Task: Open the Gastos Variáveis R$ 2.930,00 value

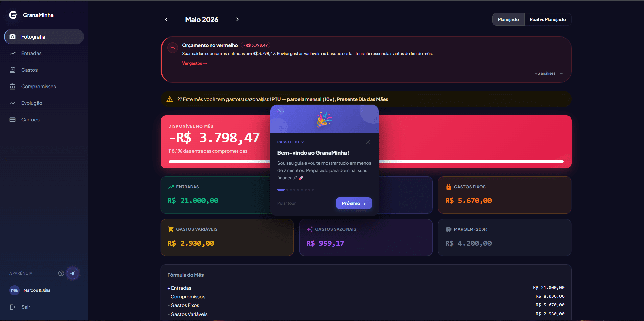Action: tap(191, 243)
